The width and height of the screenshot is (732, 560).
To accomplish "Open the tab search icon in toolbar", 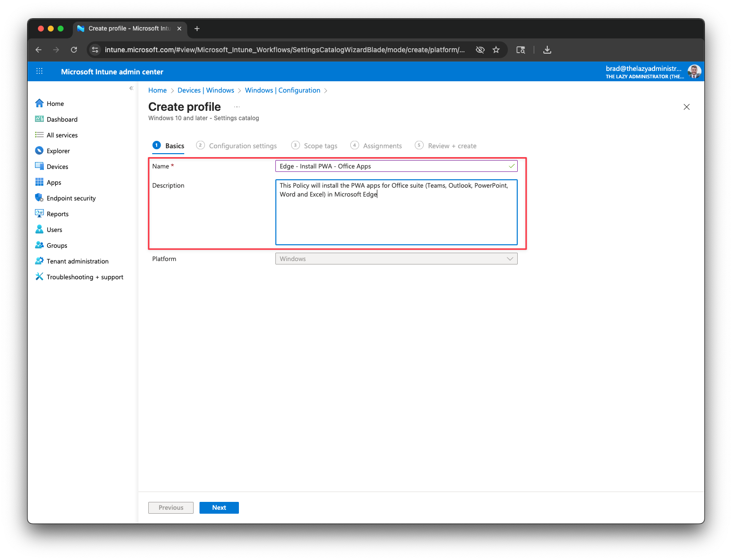I will pyautogui.click(x=521, y=50).
